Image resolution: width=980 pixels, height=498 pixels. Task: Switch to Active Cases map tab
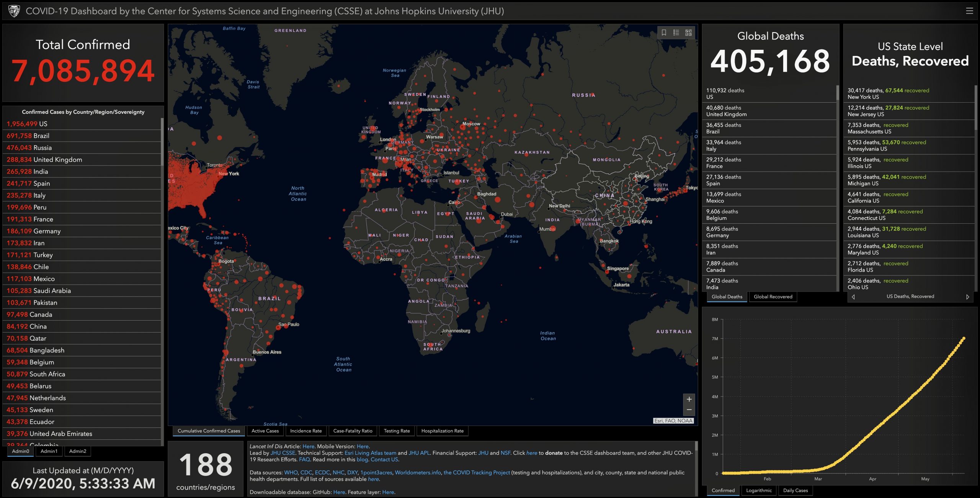(x=265, y=431)
